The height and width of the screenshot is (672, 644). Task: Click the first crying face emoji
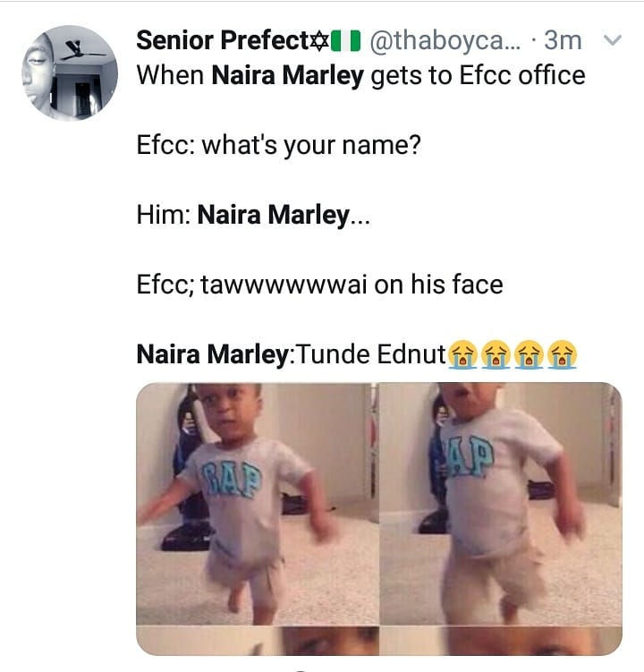(462, 355)
